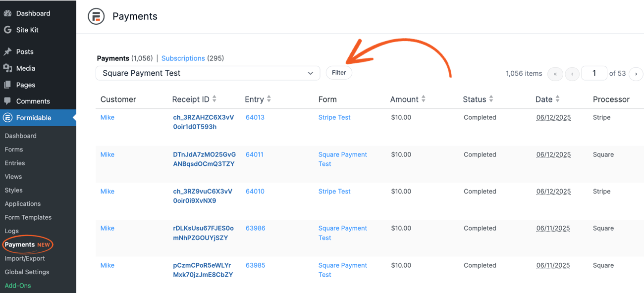This screenshot has height=293, width=644.
Task: Click the Comments bubble icon
Action: tap(7, 101)
